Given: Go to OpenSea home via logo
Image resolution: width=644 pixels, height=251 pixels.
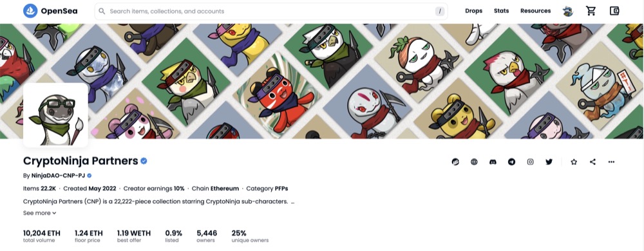Looking at the screenshot, I should (x=50, y=11).
